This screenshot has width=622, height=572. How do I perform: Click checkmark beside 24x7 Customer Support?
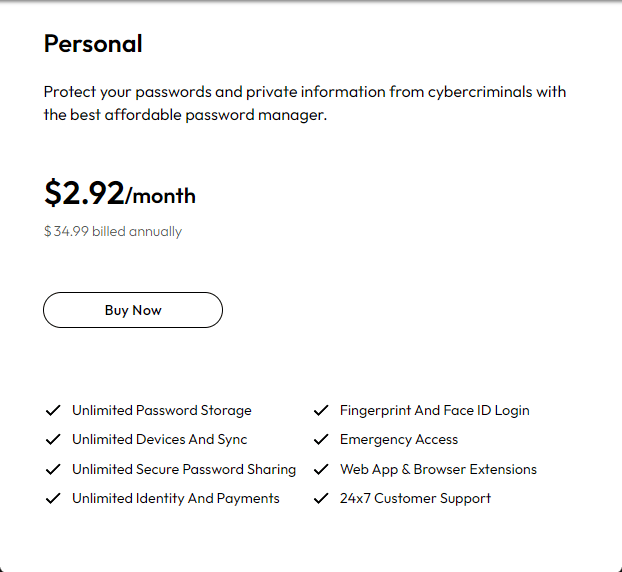(321, 498)
